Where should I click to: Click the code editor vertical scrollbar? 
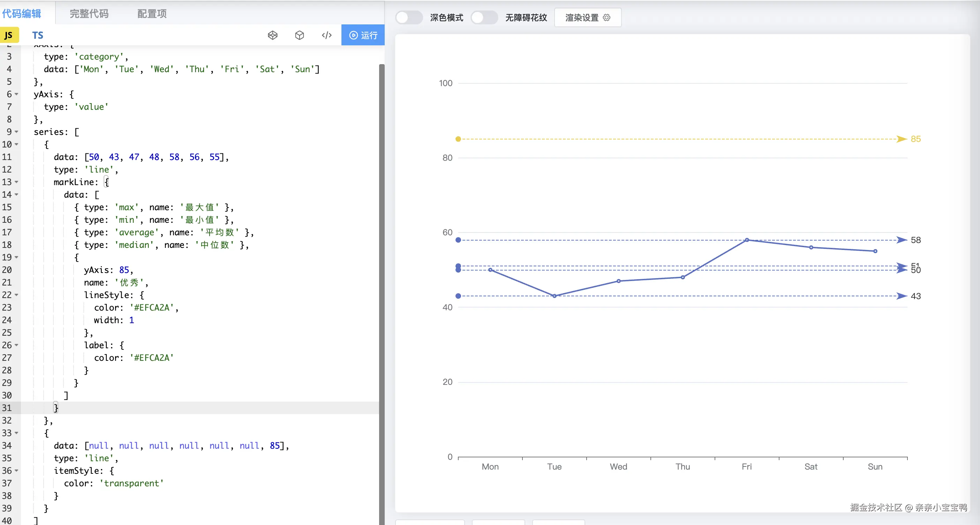click(382, 266)
